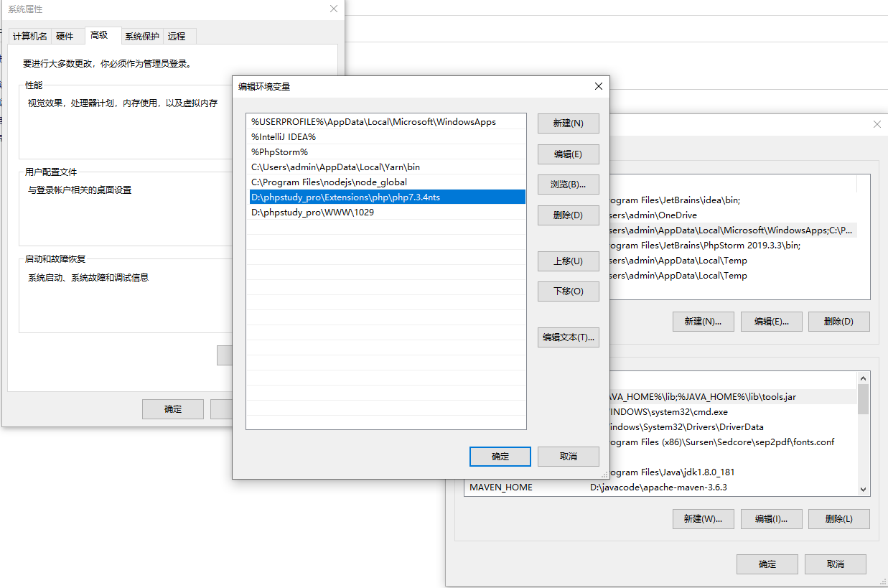
Task: Click 新建(N) in the 编辑环境变量 dialog
Action: tap(568, 123)
